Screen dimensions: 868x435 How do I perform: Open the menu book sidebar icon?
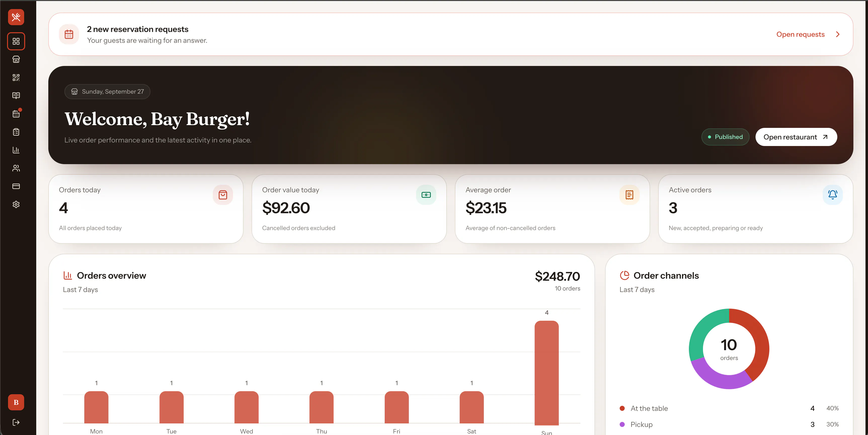pyautogui.click(x=16, y=95)
